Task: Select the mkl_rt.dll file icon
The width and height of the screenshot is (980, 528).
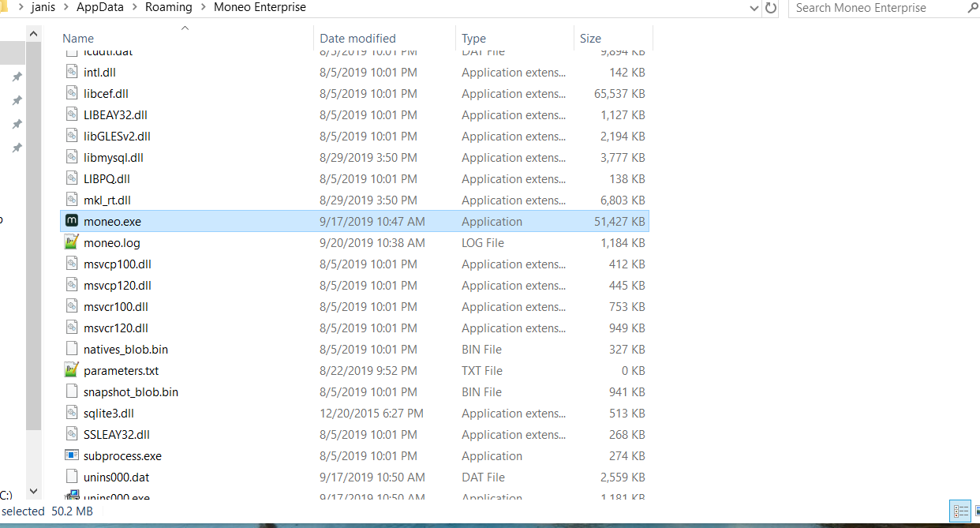Action: click(x=72, y=200)
